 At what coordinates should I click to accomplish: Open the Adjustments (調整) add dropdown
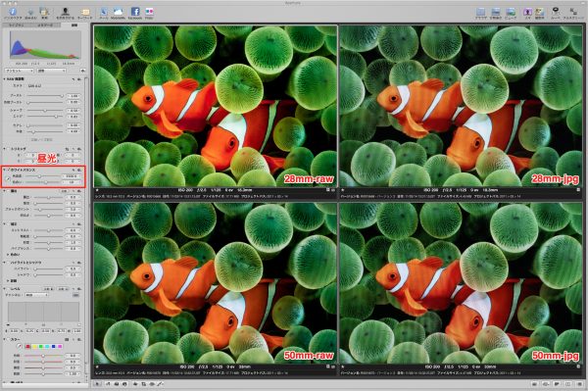[51, 71]
